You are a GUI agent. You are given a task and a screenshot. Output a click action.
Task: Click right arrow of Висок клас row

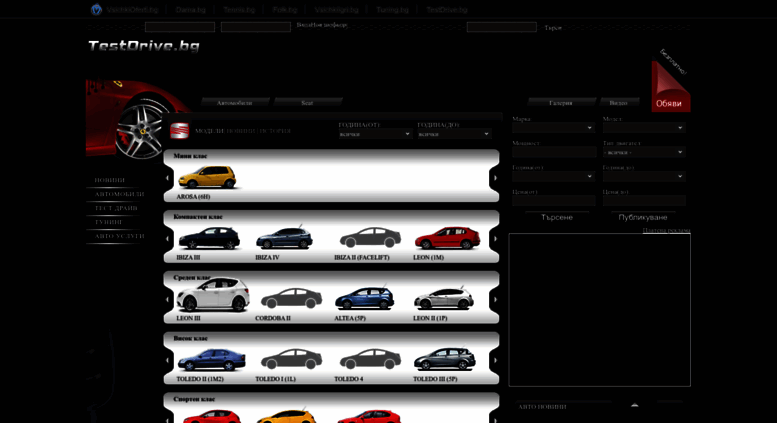(495, 361)
